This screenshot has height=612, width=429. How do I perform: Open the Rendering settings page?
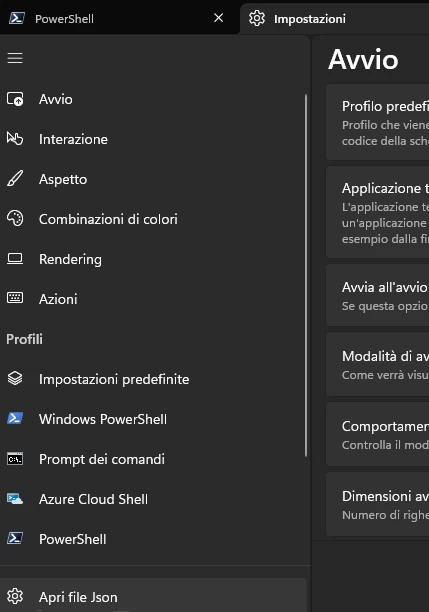click(x=153, y=259)
